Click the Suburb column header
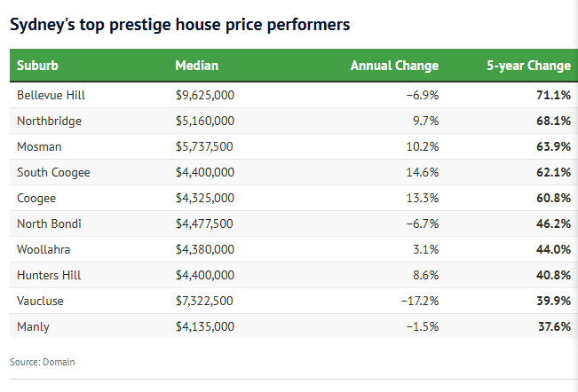Image resolution: width=578 pixels, height=392 pixels. point(37,66)
